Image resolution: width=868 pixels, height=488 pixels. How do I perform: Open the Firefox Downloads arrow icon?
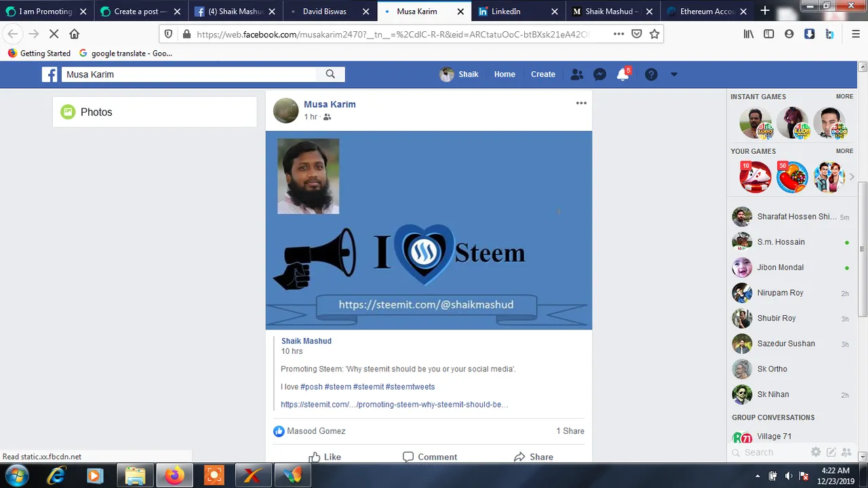pos(809,34)
